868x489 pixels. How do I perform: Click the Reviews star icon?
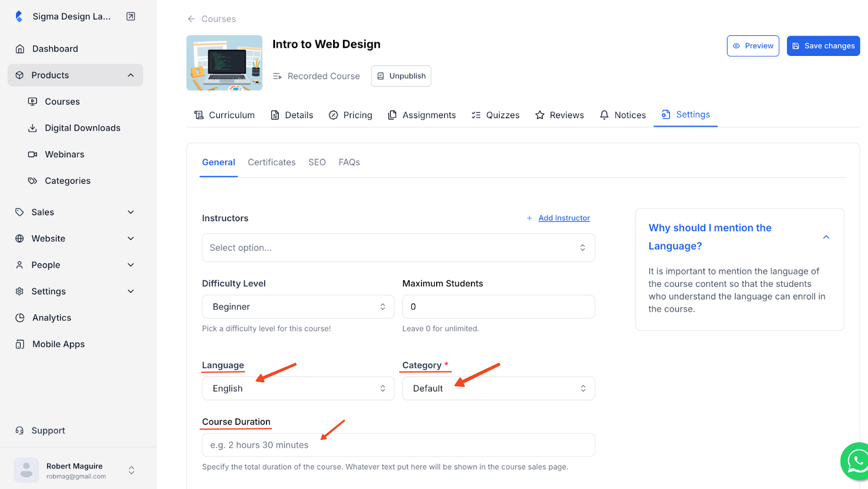click(x=540, y=115)
